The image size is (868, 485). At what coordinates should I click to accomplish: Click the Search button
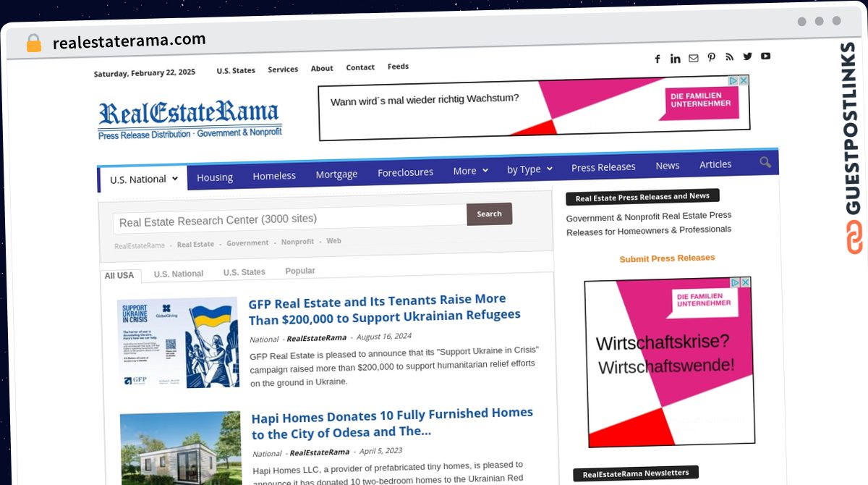click(x=489, y=214)
